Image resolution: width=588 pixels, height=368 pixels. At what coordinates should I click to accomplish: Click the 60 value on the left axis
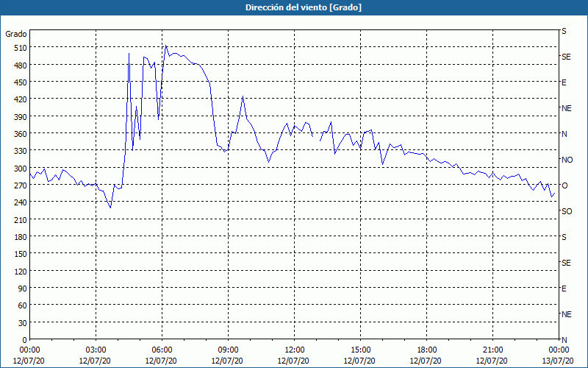[x=23, y=305]
